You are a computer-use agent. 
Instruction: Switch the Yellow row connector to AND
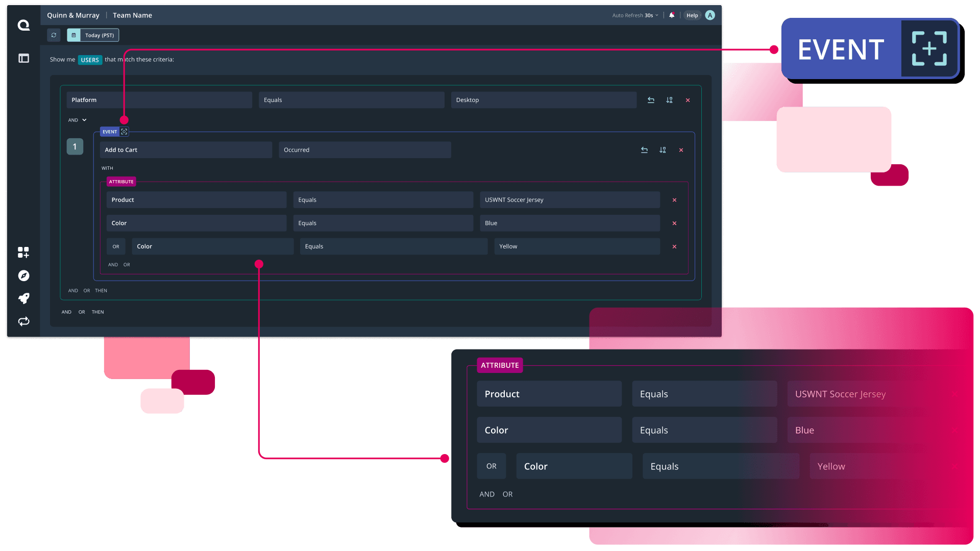click(x=113, y=264)
